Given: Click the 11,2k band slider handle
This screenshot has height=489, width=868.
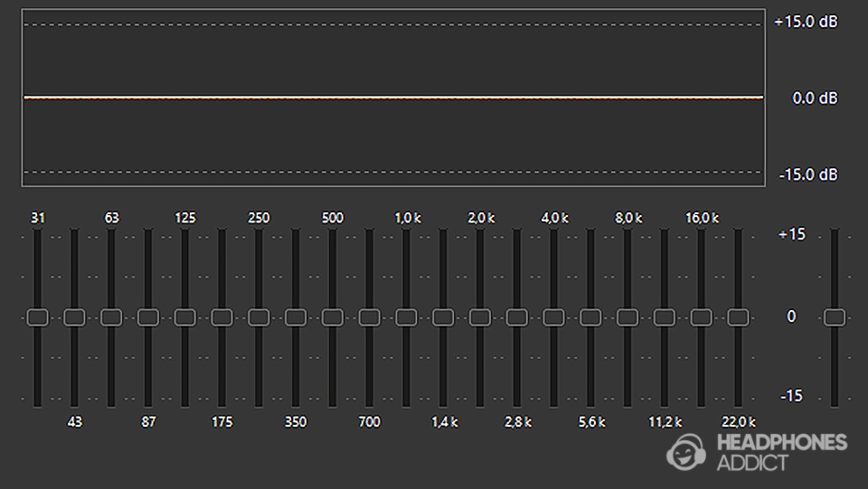Looking at the screenshot, I should (x=665, y=317).
